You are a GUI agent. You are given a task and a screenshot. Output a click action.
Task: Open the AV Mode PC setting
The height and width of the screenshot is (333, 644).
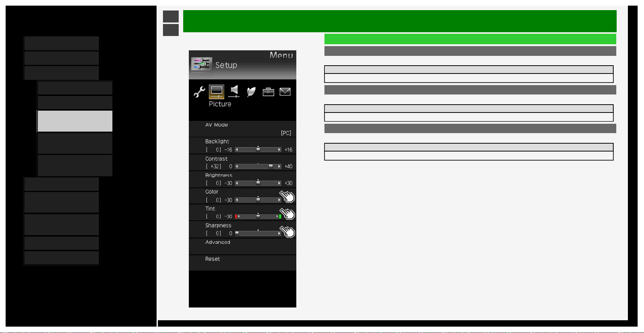242,129
